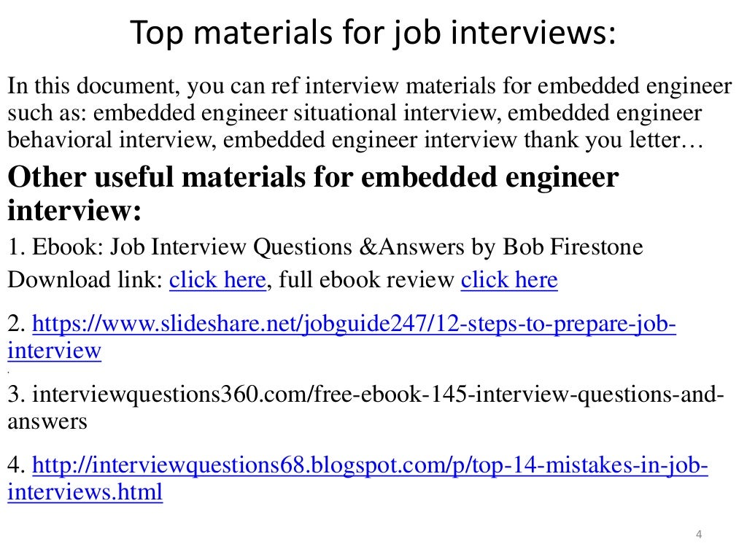This screenshot has width=747, height=560.
Task: Click the underlined word 'interview' under the slideshare link
Action: (54, 351)
